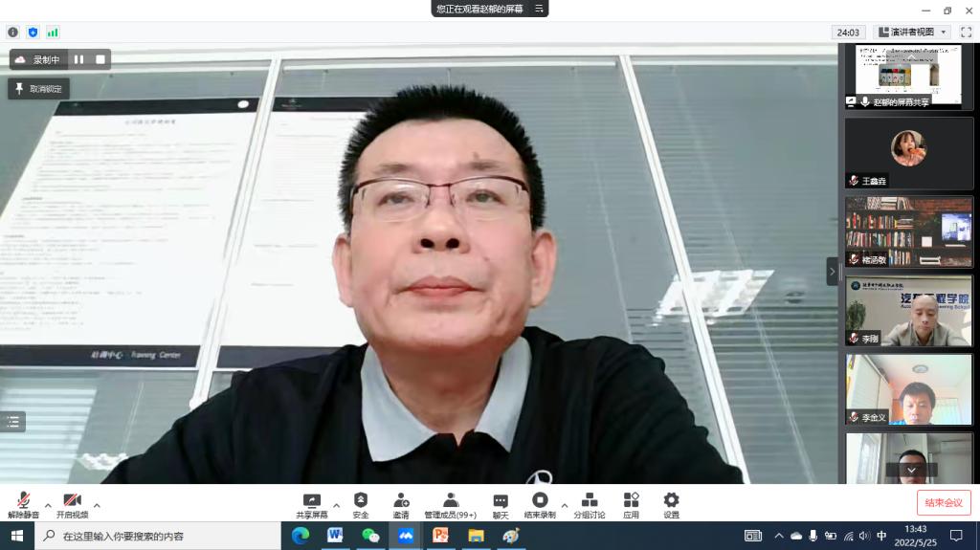Click the red 结束会议 button
Image resolution: width=980 pixels, height=550 pixels.
(x=943, y=502)
